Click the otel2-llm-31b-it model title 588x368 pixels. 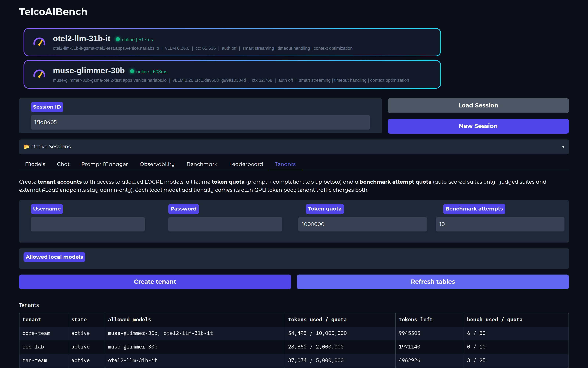coord(82,38)
